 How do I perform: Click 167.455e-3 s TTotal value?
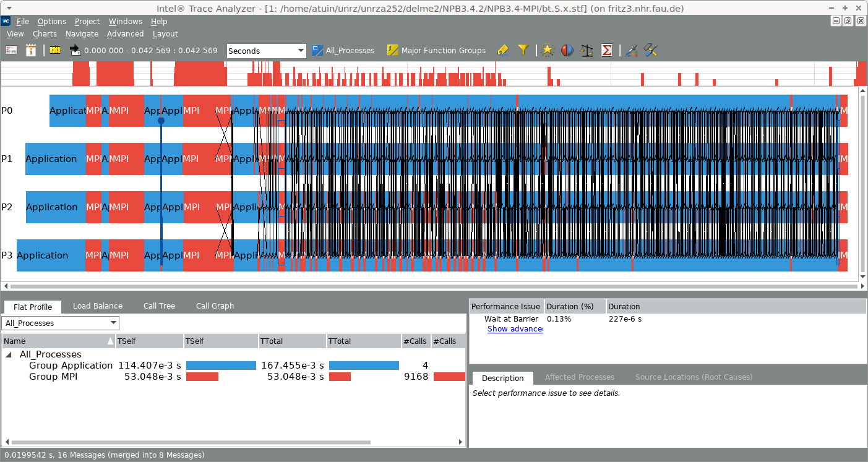(293, 366)
